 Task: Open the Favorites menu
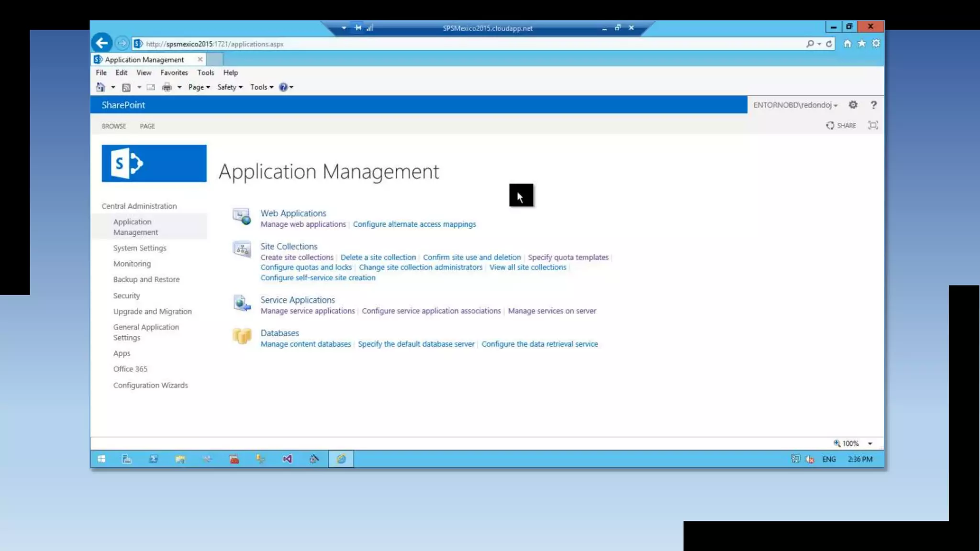[174, 73]
